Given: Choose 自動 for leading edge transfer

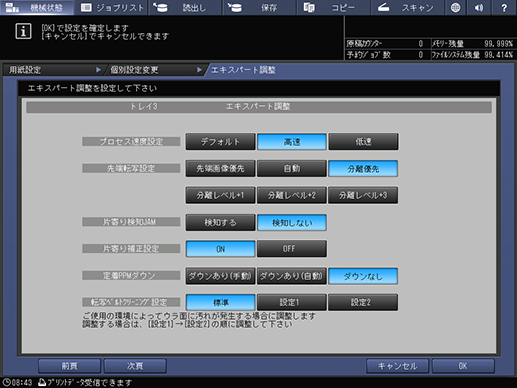Looking at the screenshot, I should (292, 169).
